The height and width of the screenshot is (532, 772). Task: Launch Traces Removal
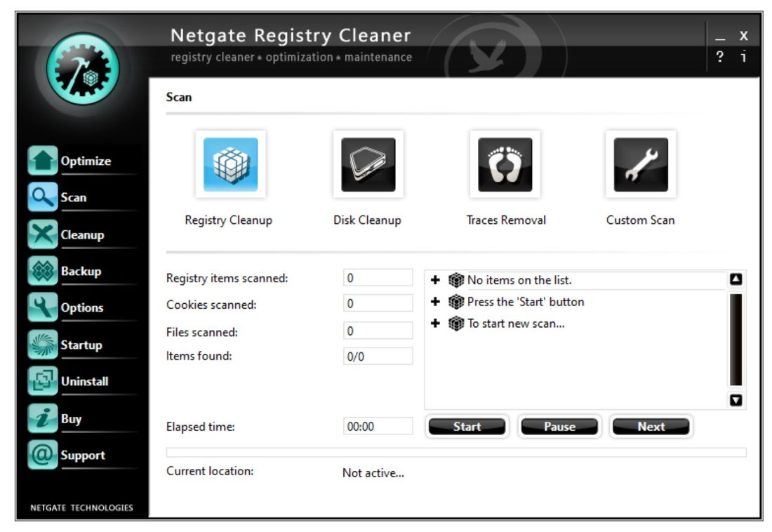pos(505,163)
